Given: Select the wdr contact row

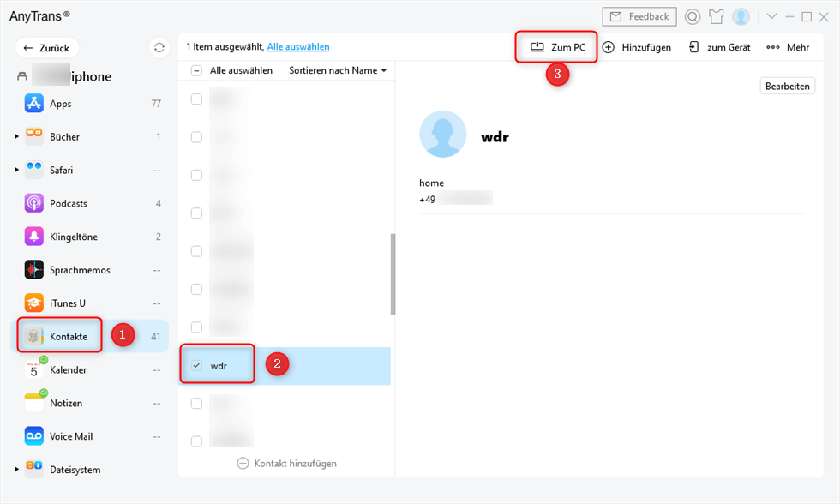Looking at the screenshot, I should (x=285, y=366).
